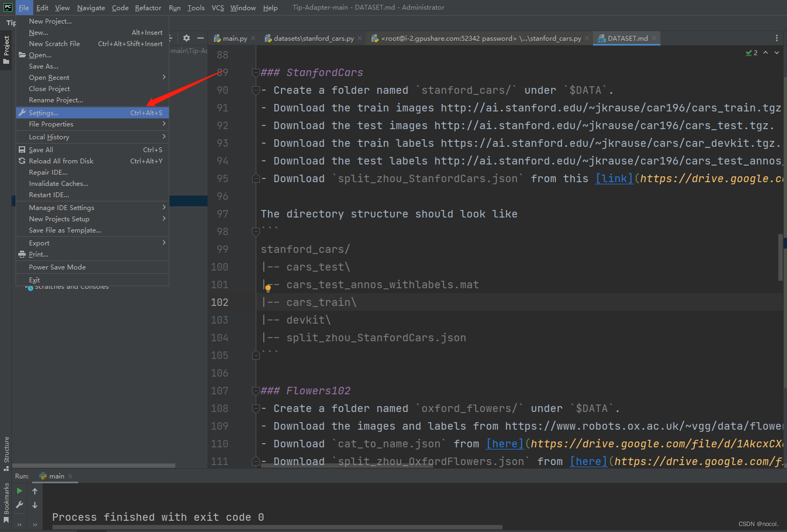
Task: Open the Edit menu
Action: coord(42,8)
